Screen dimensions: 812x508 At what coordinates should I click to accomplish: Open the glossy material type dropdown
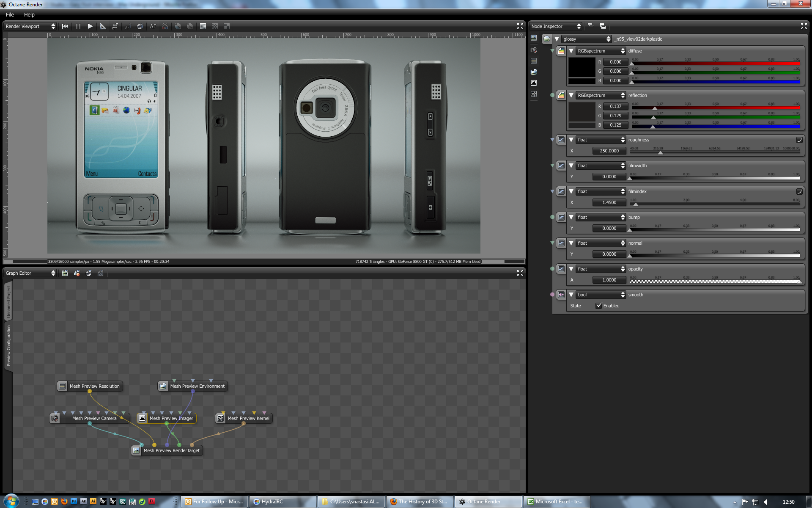click(587, 39)
